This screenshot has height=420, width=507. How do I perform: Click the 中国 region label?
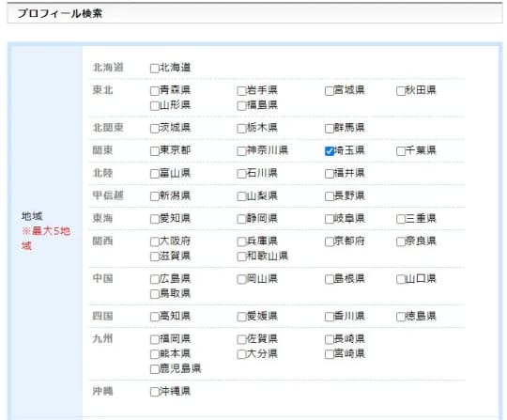(x=103, y=278)
